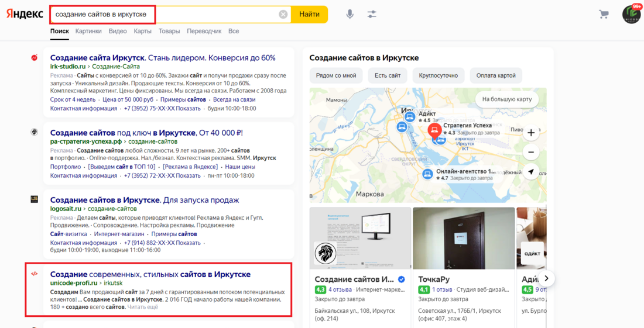Open the ТочкаРу office door photo

point(464,238)
